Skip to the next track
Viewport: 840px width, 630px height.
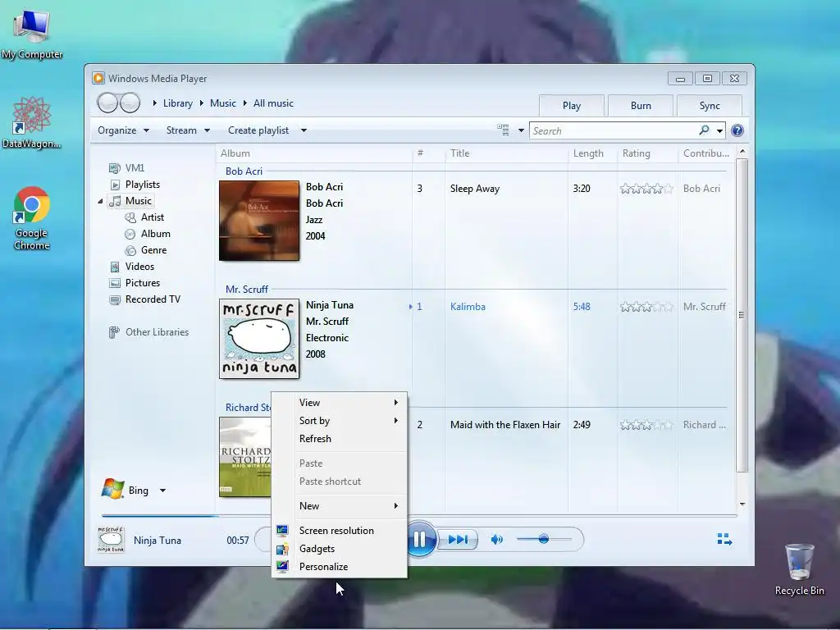458,540
